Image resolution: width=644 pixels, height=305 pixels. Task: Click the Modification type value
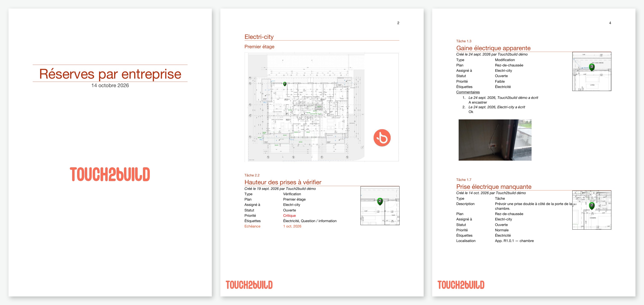coord(505,60)
